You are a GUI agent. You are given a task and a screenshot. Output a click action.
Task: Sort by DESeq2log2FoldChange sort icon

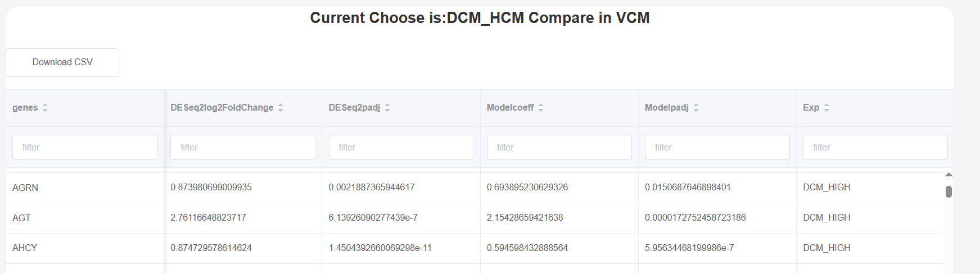tap(281, 108)
